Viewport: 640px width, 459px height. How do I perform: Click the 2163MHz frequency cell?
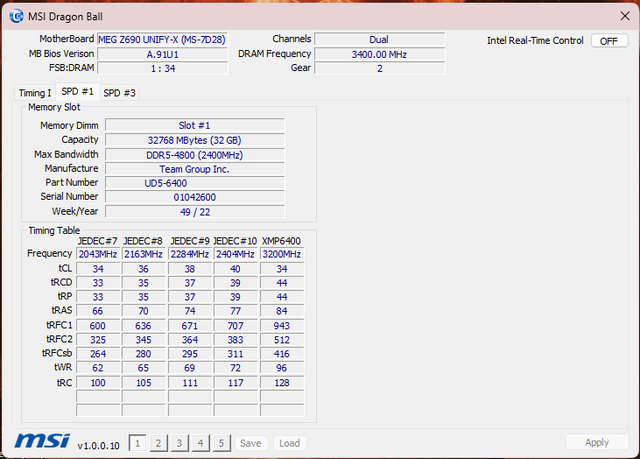click(x=143, y=254)
